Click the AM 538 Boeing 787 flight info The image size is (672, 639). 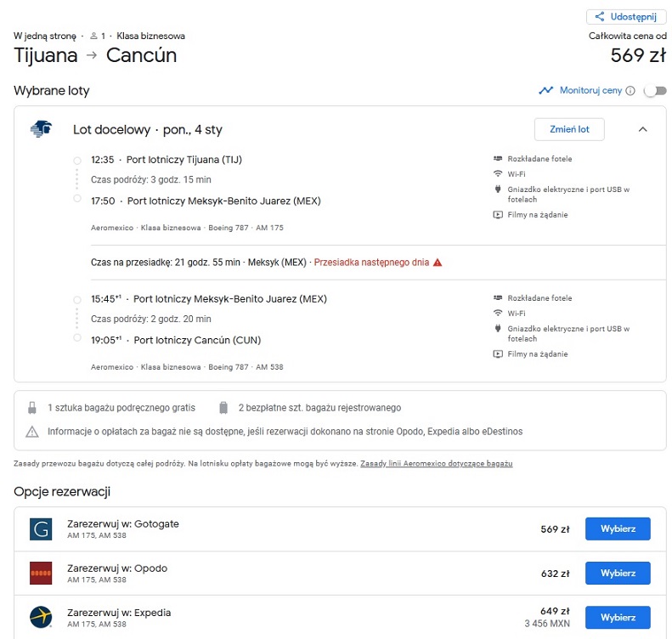click(187, 367)
